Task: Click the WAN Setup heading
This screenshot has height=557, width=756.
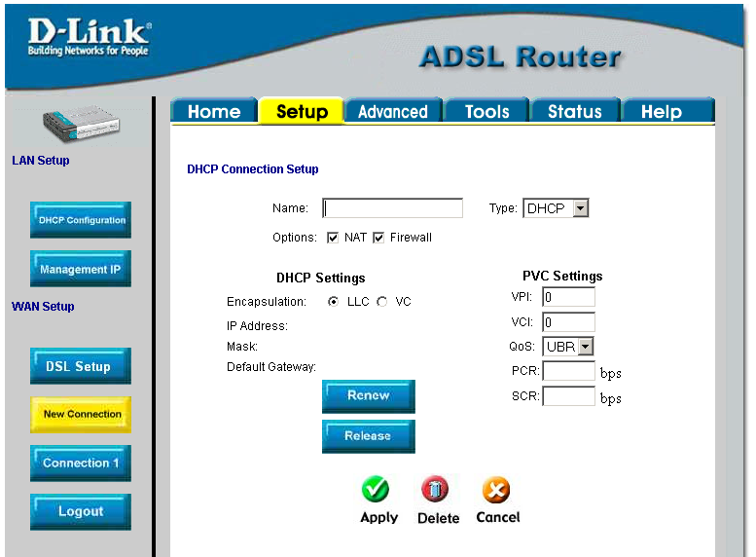Action: click(43, 307)
